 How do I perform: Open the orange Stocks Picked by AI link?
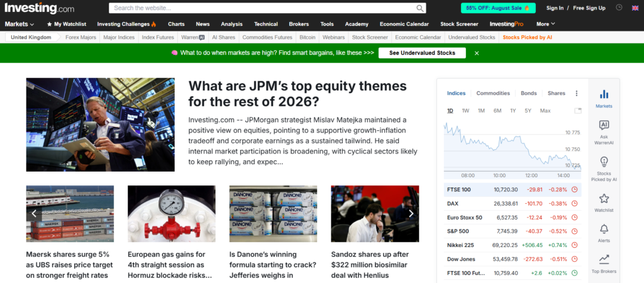[x=528, y=37]
